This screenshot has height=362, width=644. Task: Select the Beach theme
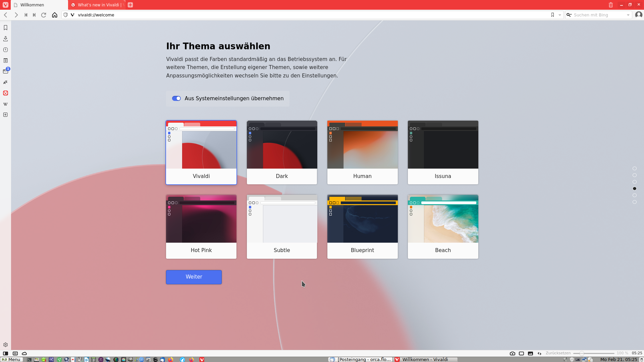tap(443, 227)
